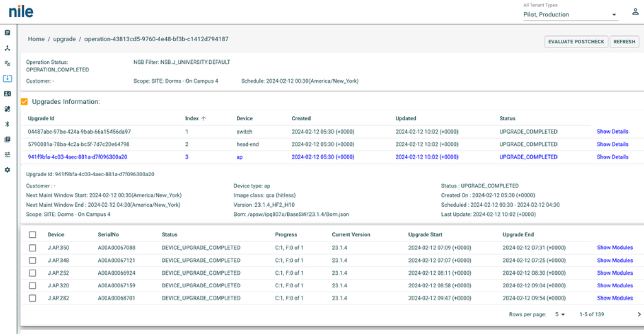Click the REFRESH button
The height and width of the screenshot is (334, 644).
click(x=624, y=42)
